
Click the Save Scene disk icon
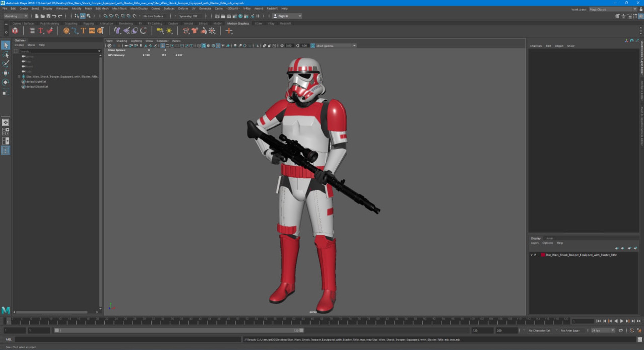pos(48,16)
